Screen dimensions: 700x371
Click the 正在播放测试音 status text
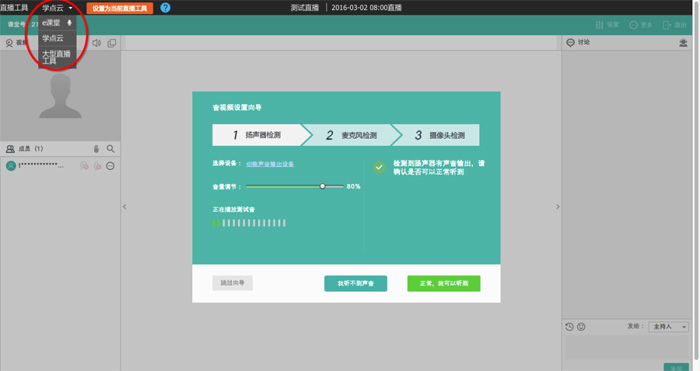click(x=233, y=209)
